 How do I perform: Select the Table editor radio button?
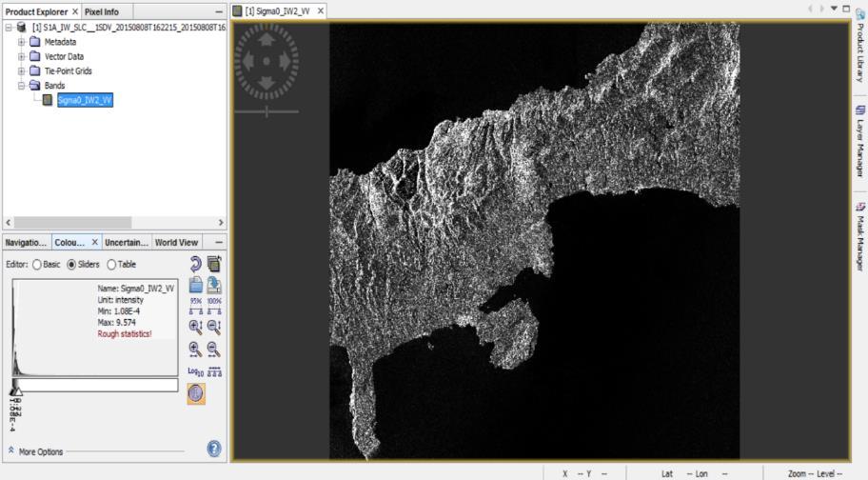click(111, 265)
